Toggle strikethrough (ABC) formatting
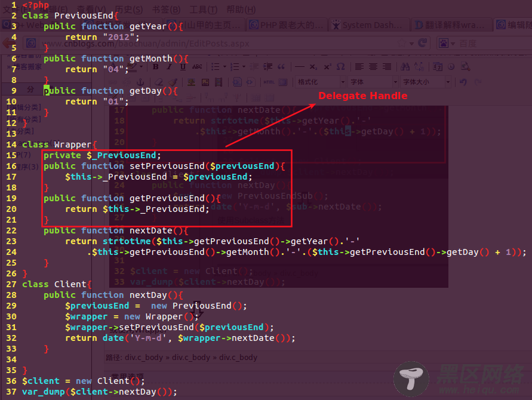Viewport: 532px width, 400px height. [x=197, y=67]
